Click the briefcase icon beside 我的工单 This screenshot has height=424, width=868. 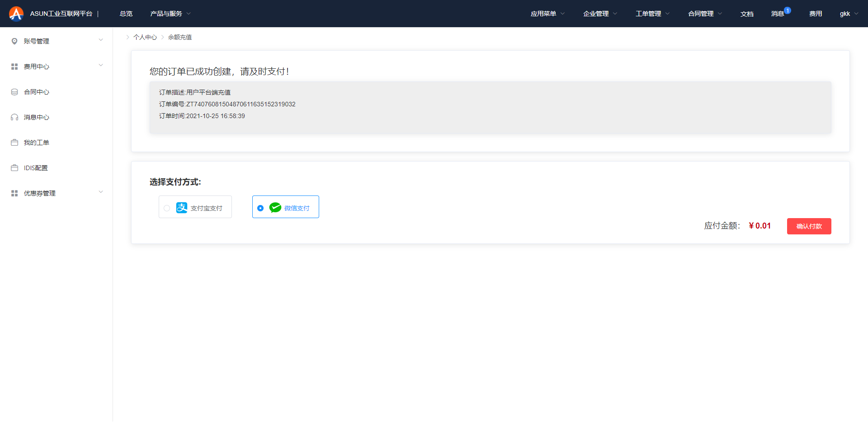click(14, 143)
